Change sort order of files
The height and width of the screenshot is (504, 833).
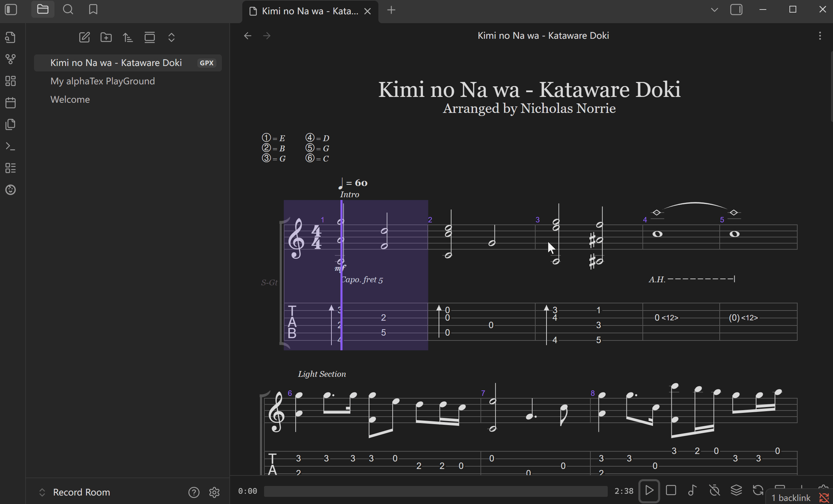pyautogui.click(x=128, y=37)
